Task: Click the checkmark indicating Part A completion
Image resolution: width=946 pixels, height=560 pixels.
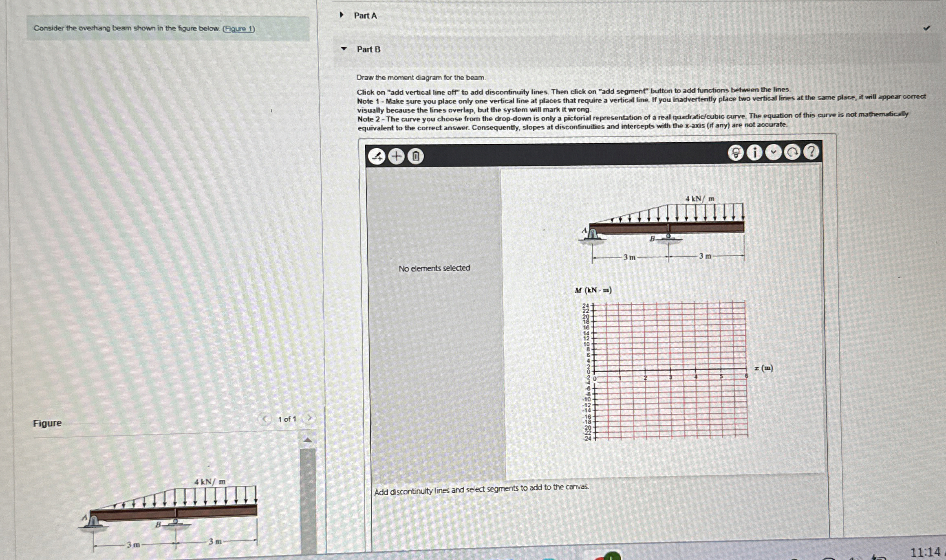Action: pos(926,28)
